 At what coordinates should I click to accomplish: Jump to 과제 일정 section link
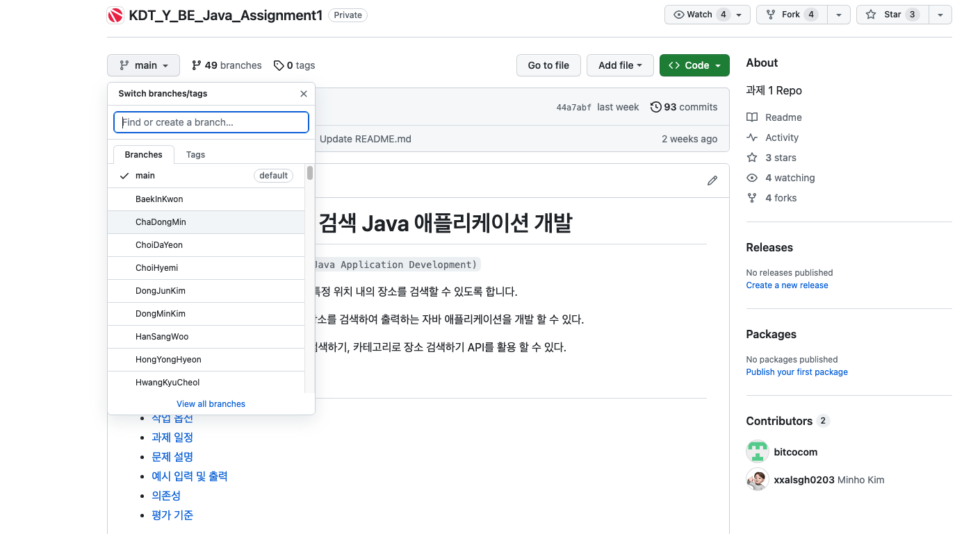(172, 437)
